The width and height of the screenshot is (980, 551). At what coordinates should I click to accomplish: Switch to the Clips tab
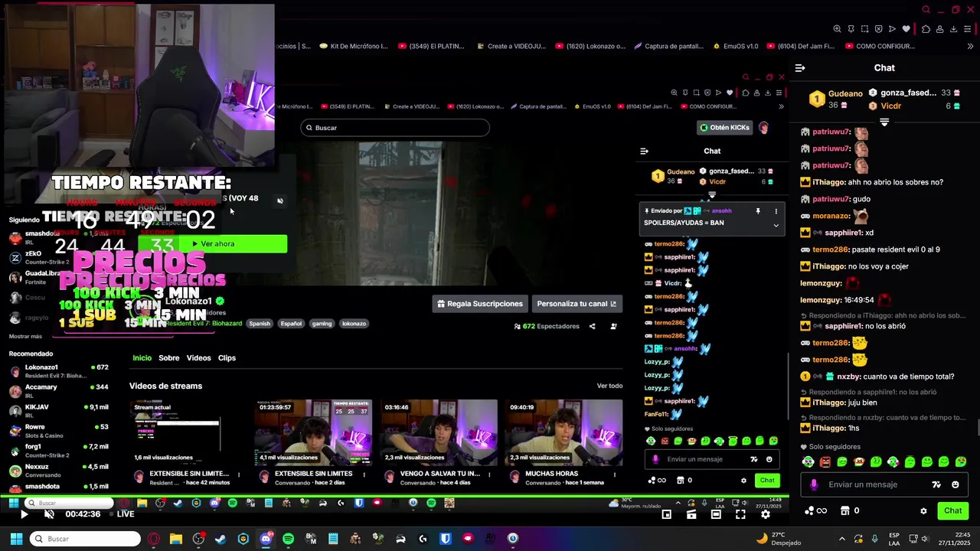[x=227, y=357]
